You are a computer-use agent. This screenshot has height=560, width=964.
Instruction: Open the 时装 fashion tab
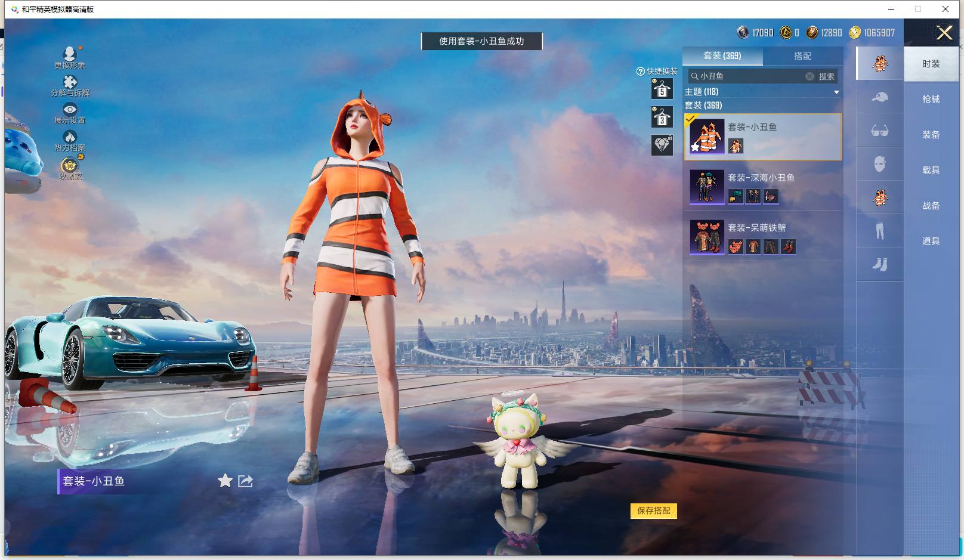(931, 64)
